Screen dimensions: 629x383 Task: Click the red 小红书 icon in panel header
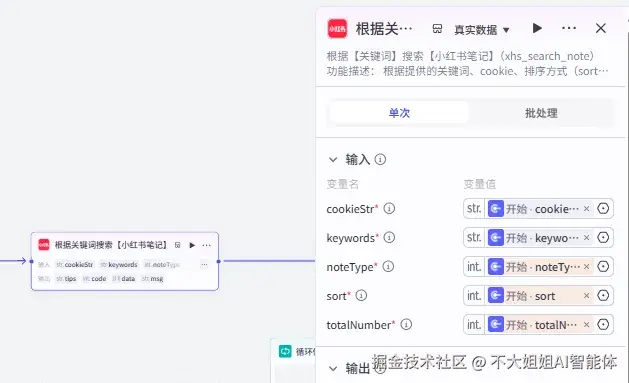click(337, 29)
